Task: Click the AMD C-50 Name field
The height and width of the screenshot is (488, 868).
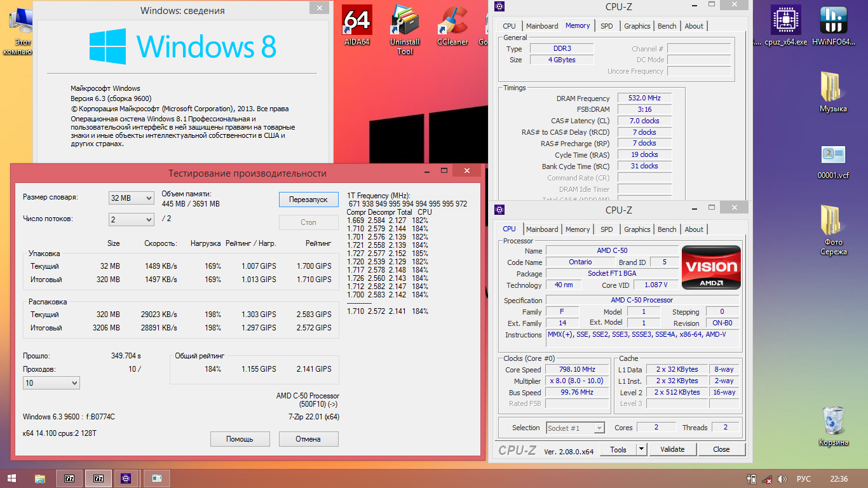Action: pos(612,250)
